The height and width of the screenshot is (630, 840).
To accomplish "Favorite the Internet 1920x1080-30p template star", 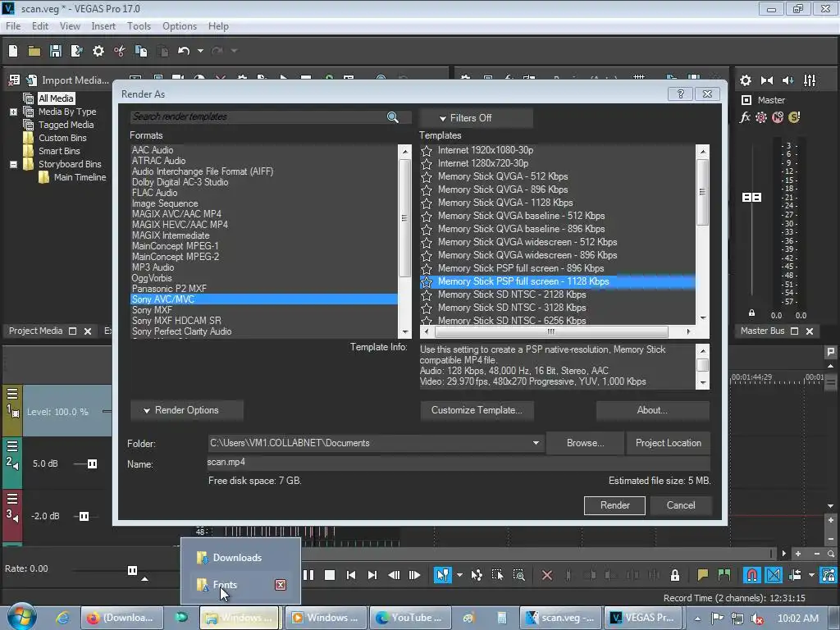I will [427, 151].
